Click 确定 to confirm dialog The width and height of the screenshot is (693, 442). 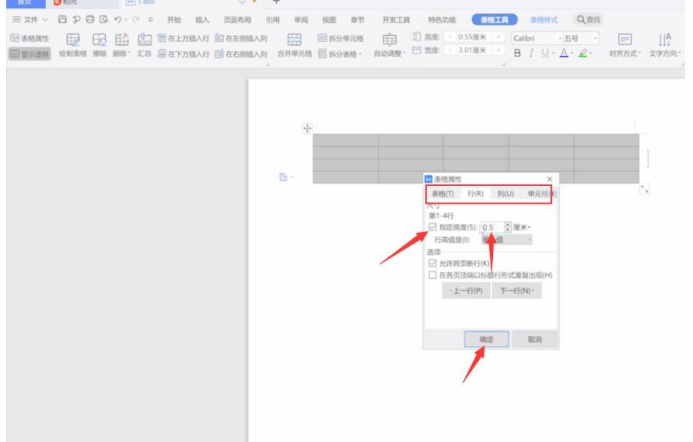click(x=486, y=339)
